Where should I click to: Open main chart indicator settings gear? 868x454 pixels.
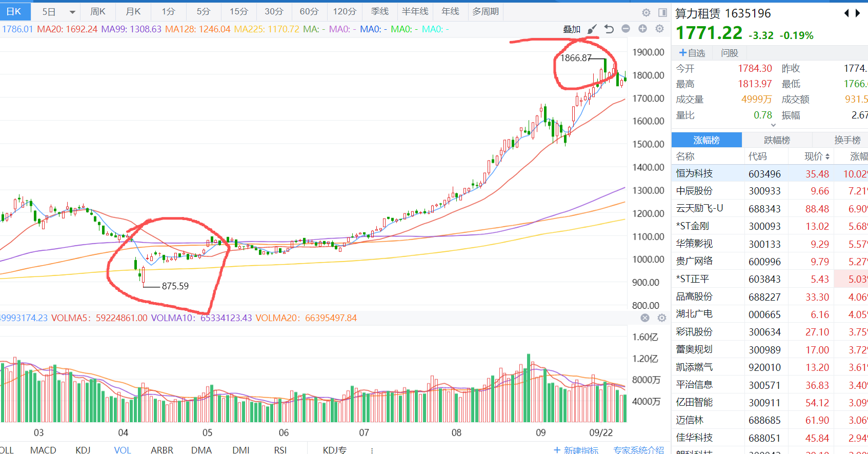pyautogui.click(x=659, y=29)
